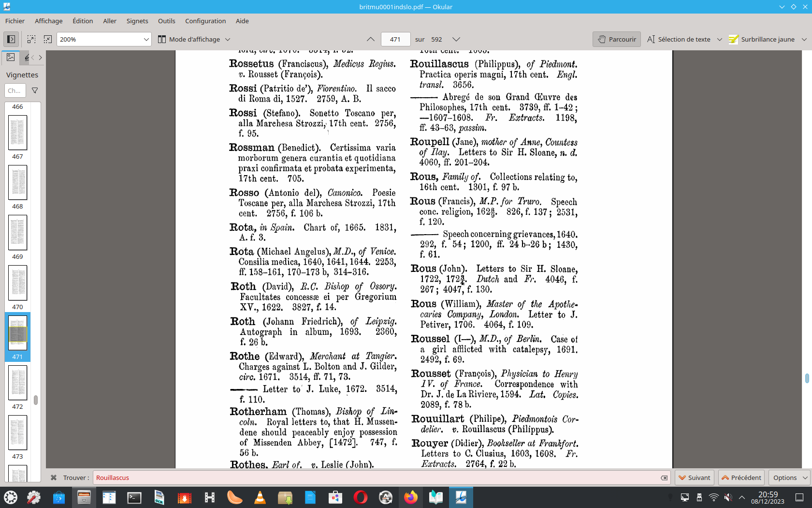
Task: Open the e-book reader taskbar icon
Action: pos(436,497)
